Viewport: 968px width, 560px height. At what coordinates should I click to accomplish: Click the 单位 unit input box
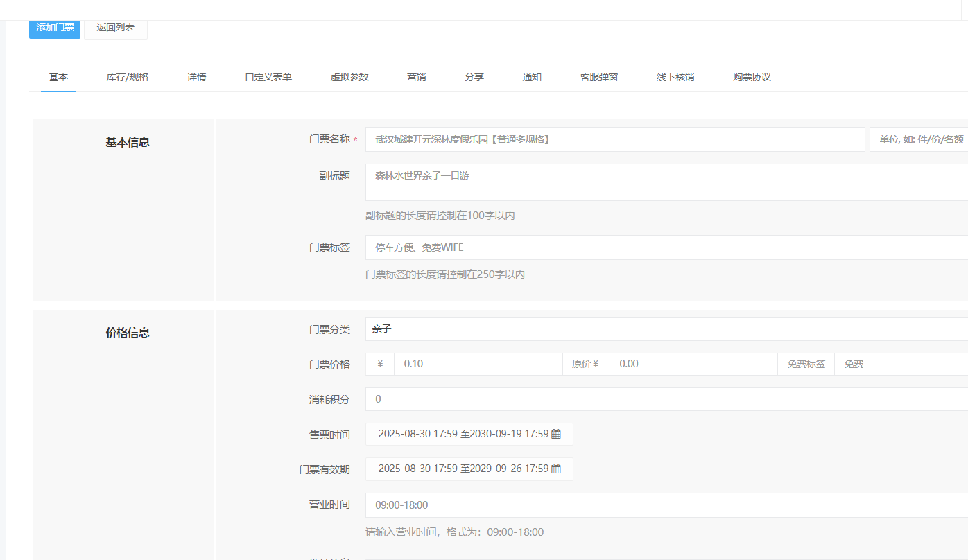coord(918,139)
